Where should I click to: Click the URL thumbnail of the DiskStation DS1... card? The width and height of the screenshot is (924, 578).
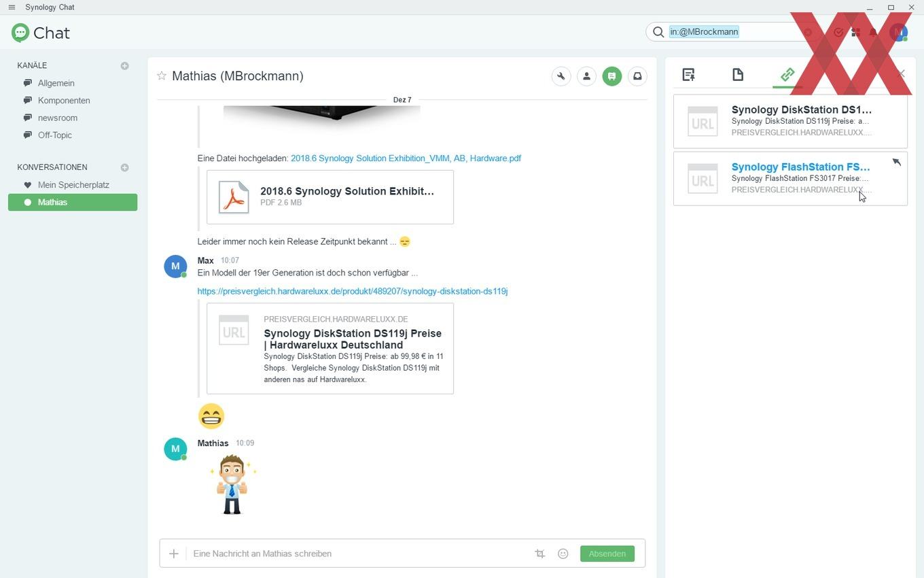click(703, 121)
